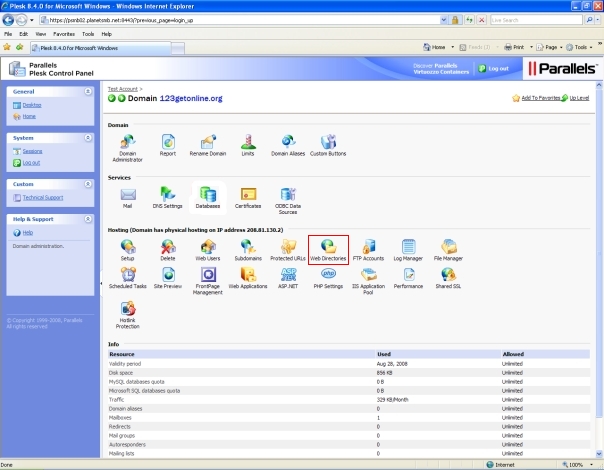Open the Page toolbar dropdown
The image size is (604, 470).
tap(549, 47)
